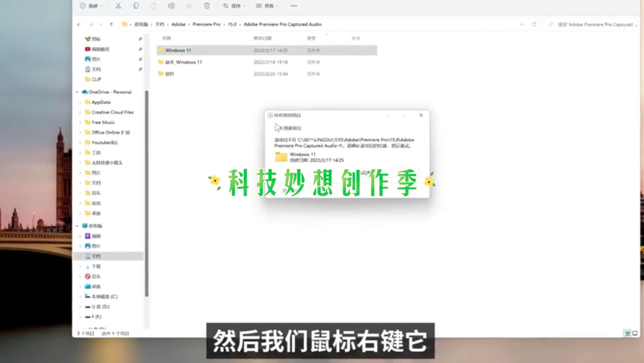The height and width of the screenshot is (363, 644).
Task: Open the 新建 (New) menu
Action: (91, 6)
